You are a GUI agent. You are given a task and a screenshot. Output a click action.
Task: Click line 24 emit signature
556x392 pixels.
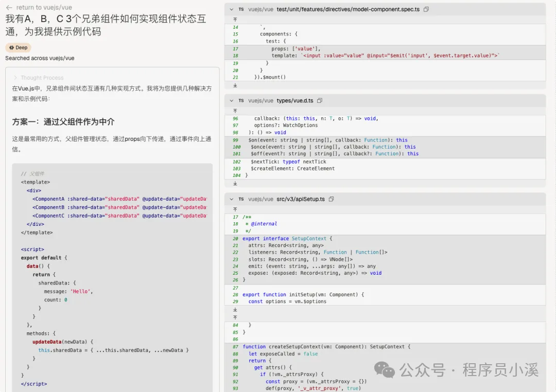312,266
